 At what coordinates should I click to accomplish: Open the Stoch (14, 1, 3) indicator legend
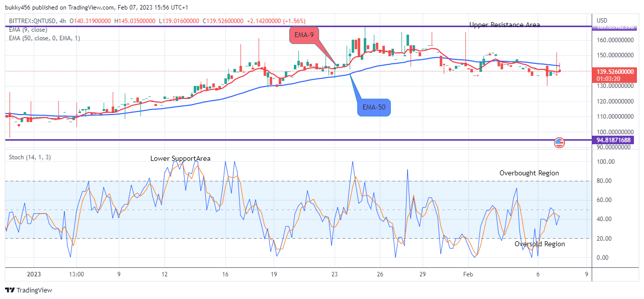[30, 157]
